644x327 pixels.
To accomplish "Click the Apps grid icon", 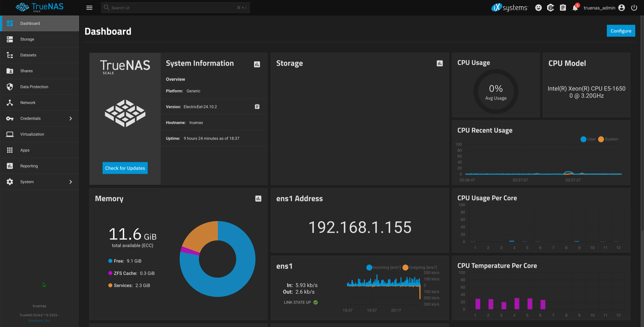I will (10, 150).
